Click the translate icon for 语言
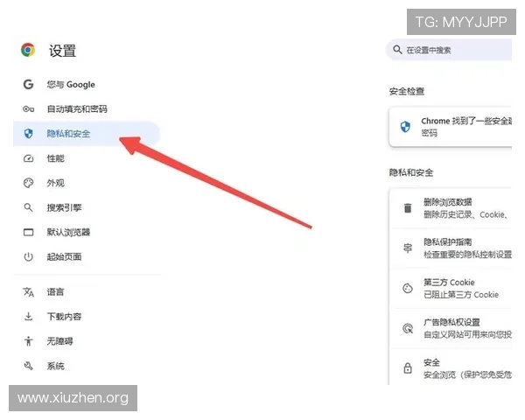Screen dimensions: 525x420 click(29, 292)
